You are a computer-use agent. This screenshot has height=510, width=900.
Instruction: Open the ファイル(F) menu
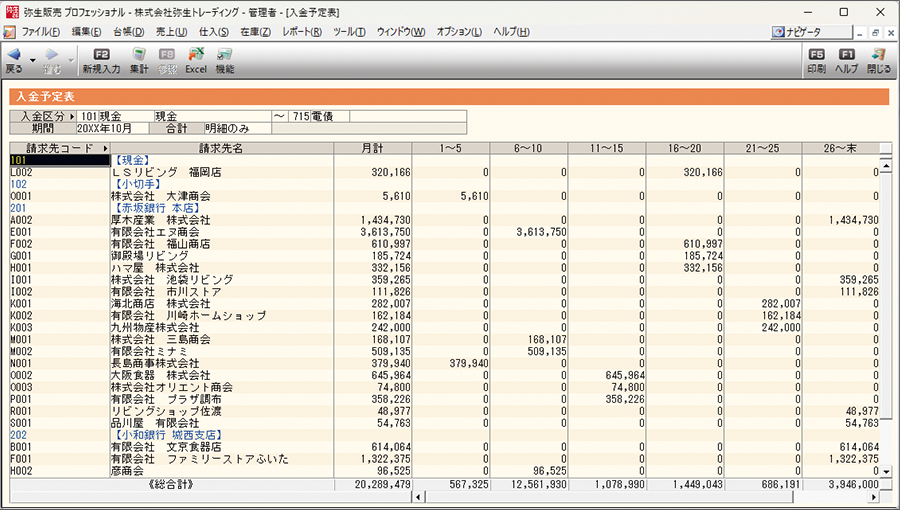[40, 32]
